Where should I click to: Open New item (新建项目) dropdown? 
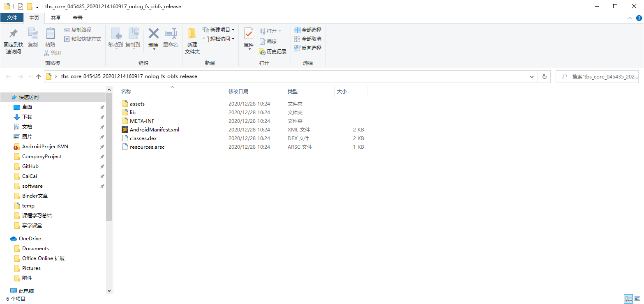[218, 30]
